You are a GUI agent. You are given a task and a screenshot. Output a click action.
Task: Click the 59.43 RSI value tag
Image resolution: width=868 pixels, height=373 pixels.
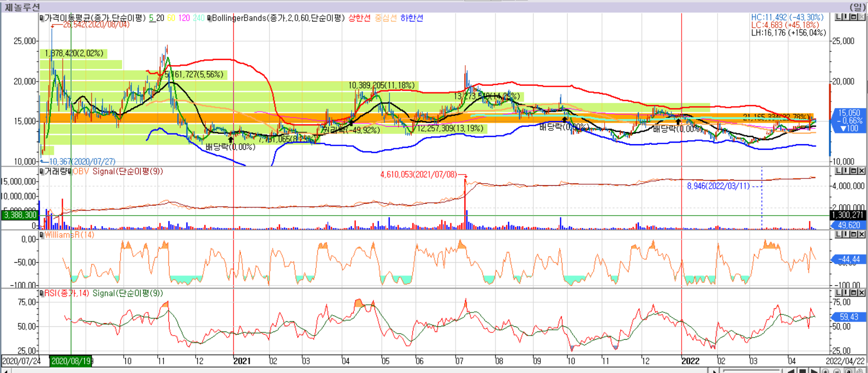click(x=848, y=317)
